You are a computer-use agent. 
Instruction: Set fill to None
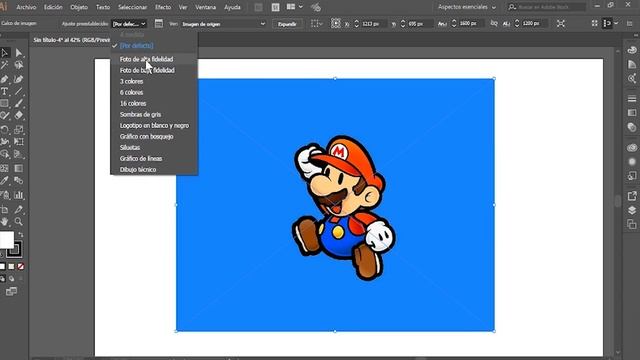coord(21,267)
